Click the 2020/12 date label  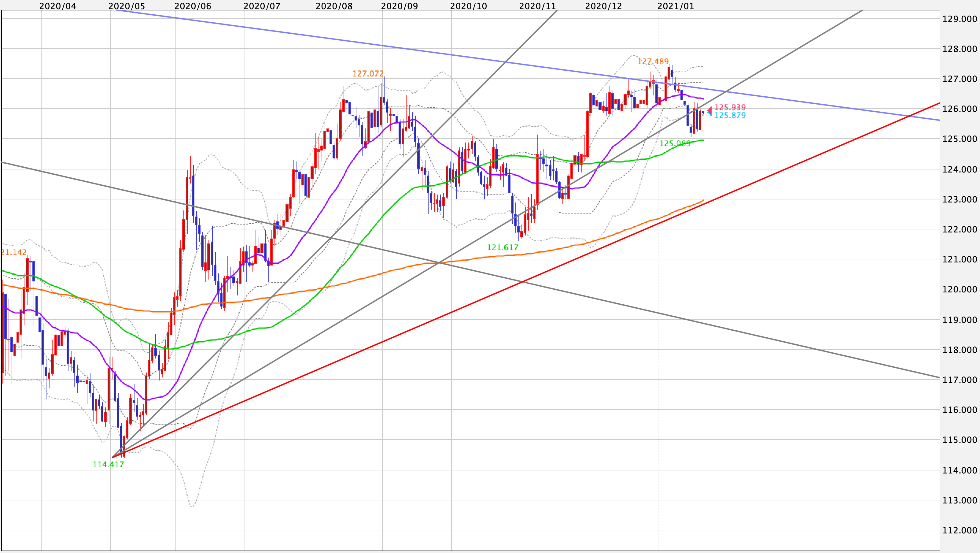coord(604,6)
